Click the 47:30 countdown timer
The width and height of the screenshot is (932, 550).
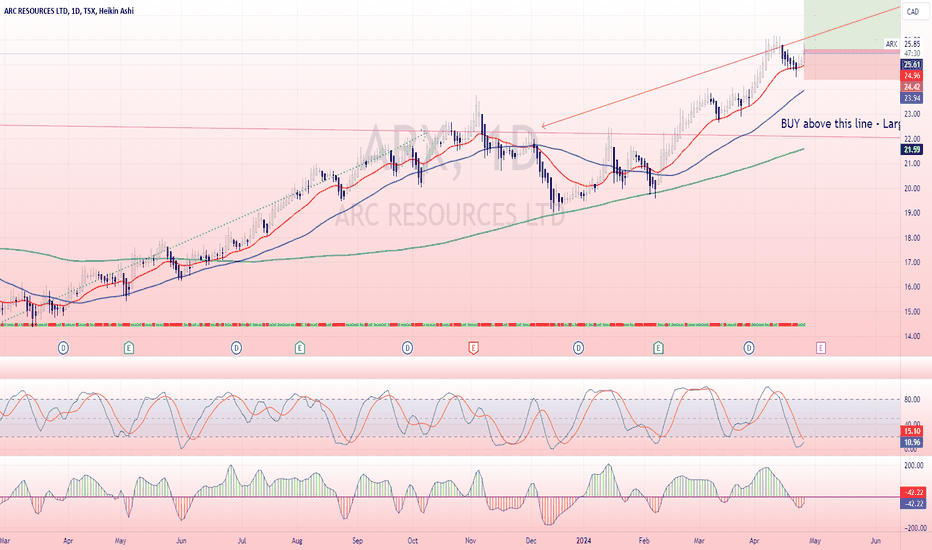(912, 54)
